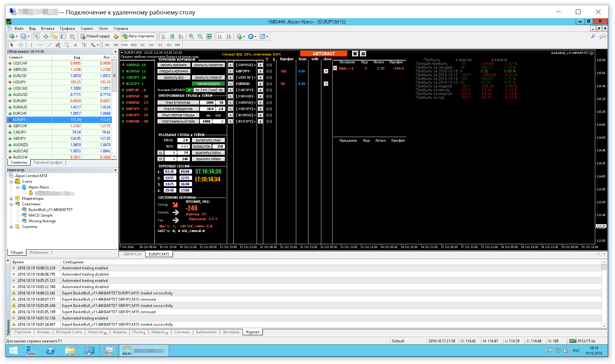615x364 pixels.
Task: Click the Zoom In magnifier icon
Action: [191, 36]
